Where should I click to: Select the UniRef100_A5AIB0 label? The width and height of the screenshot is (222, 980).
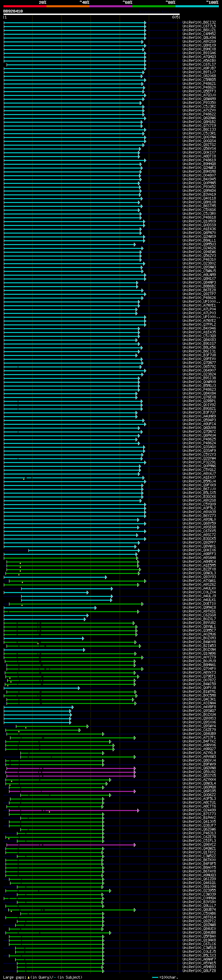click(199, 60)
